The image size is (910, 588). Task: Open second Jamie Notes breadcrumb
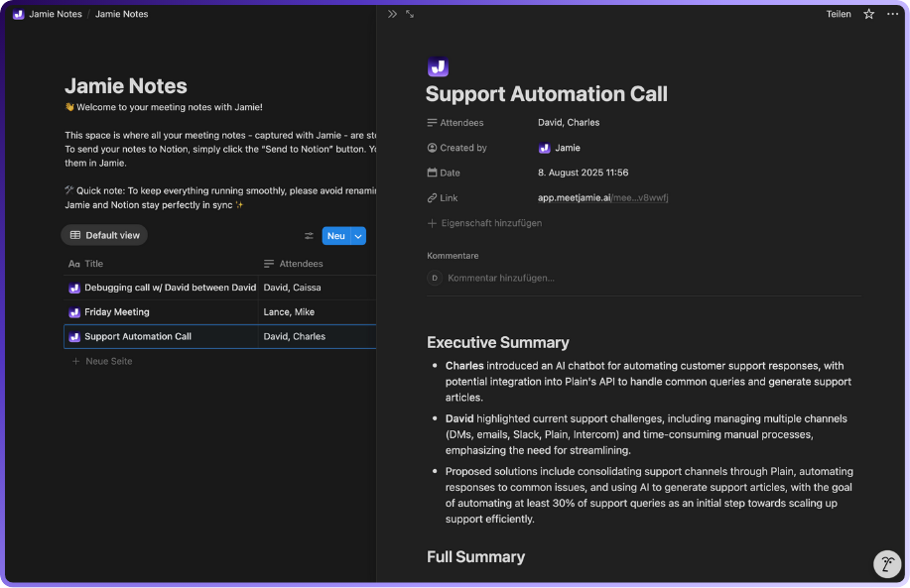point(122,14)
